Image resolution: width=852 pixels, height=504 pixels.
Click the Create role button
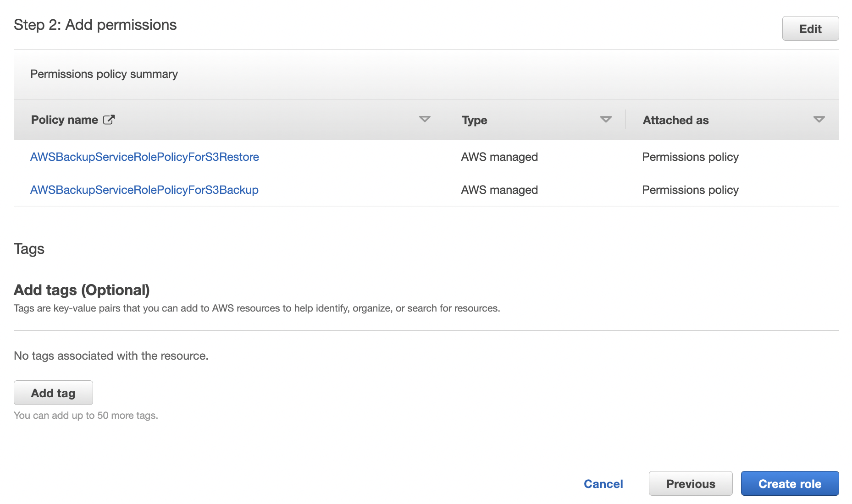click(790, 484)
